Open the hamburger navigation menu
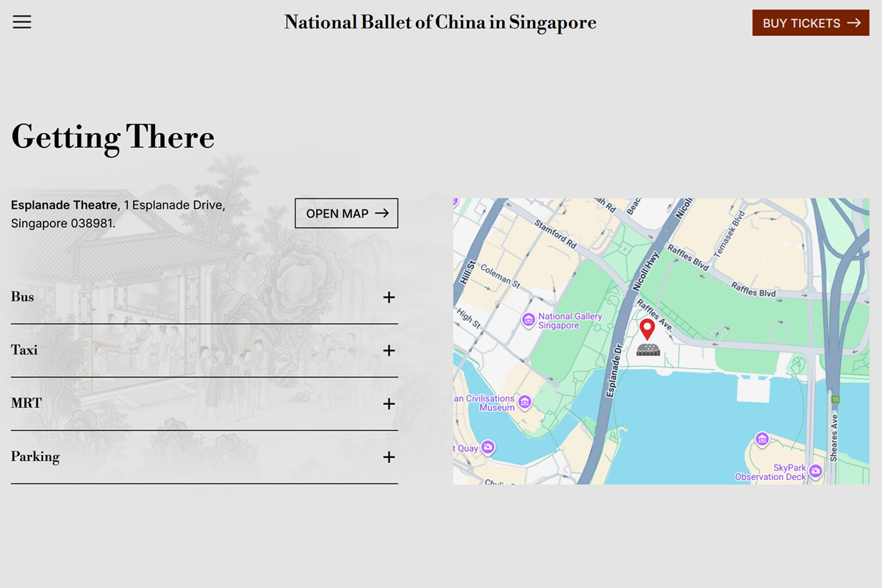The width and height of the screenshot is (882, 588). [21, 22]
